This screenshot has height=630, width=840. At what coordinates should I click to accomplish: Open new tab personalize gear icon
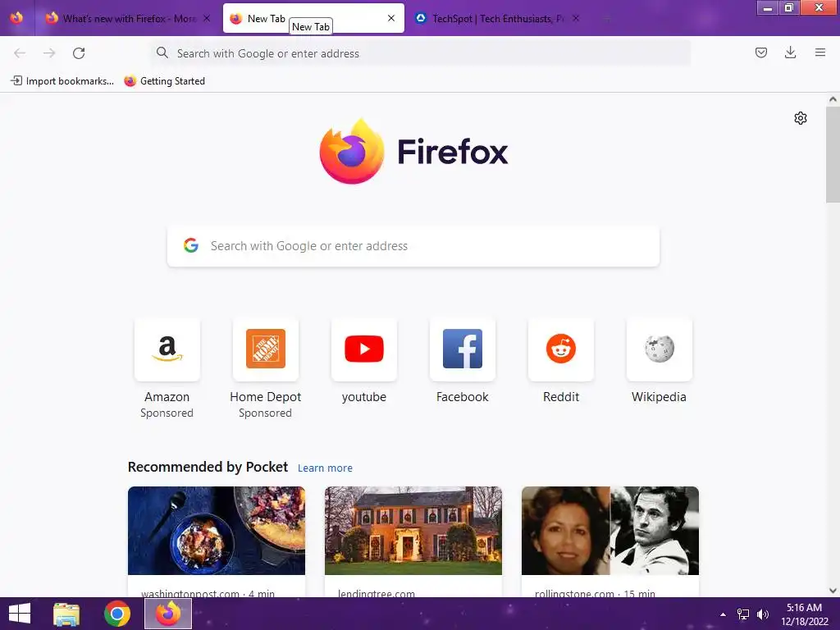point(801,118)
